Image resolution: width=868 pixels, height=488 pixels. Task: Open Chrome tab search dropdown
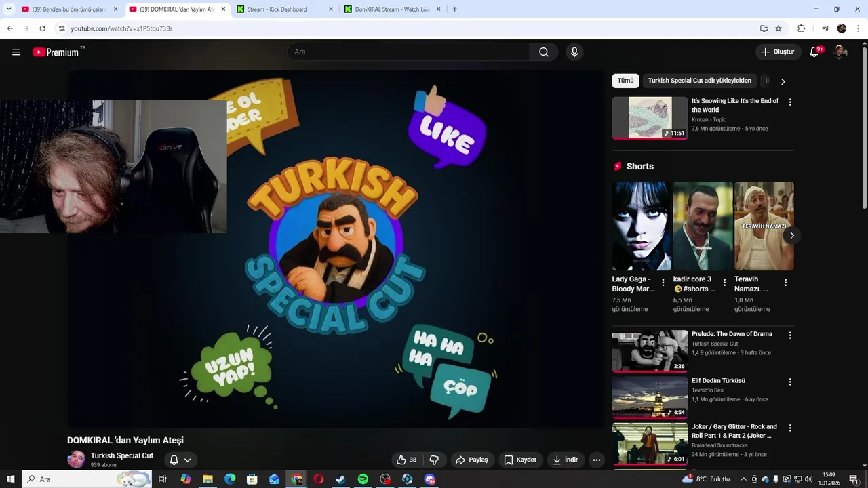(x=9, y=9)
